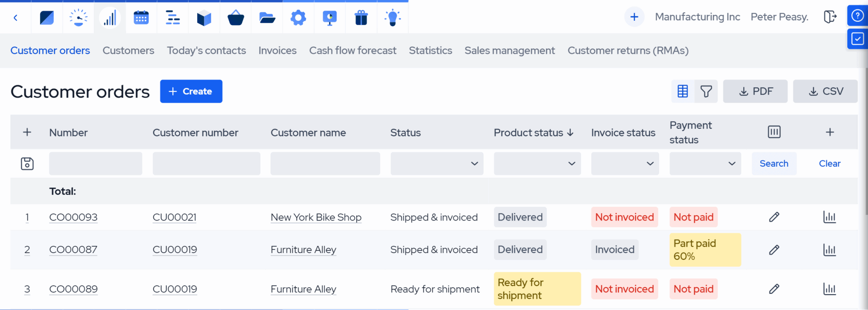Switch to the Invoices tab

(x=277, y=51)
